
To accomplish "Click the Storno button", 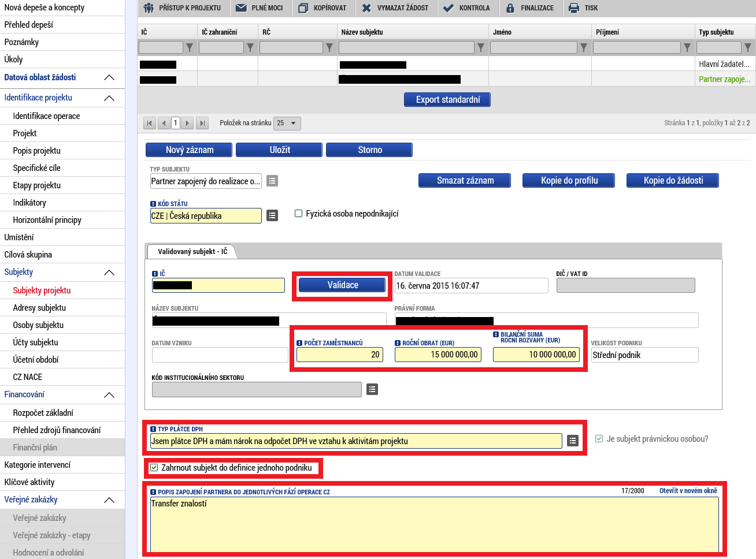I will point(370,150).
